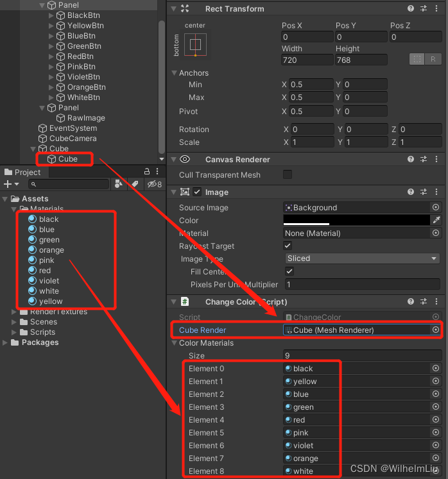The image size is (448, 479).
Task: Click Pixels Per Unit Multiplier field
Action: coord(363,284)
